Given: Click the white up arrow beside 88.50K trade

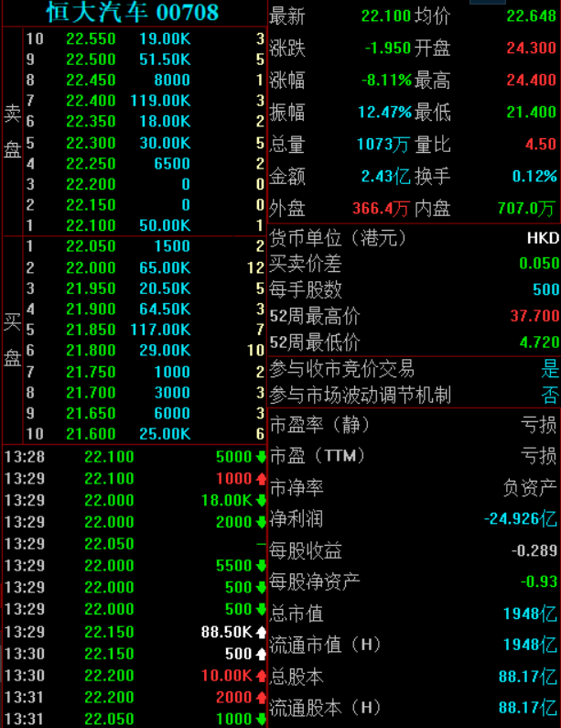Looking at the screenshot, I should [x=260, y=632].
